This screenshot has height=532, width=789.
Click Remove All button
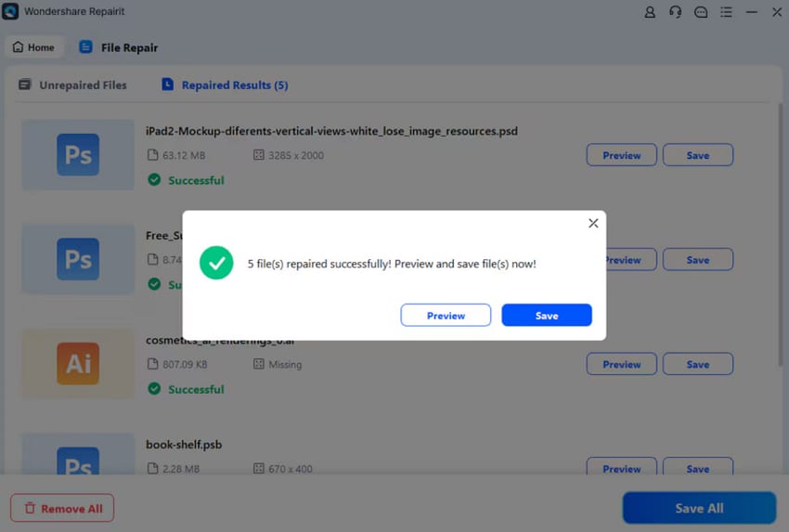click(x=62, y=509)
